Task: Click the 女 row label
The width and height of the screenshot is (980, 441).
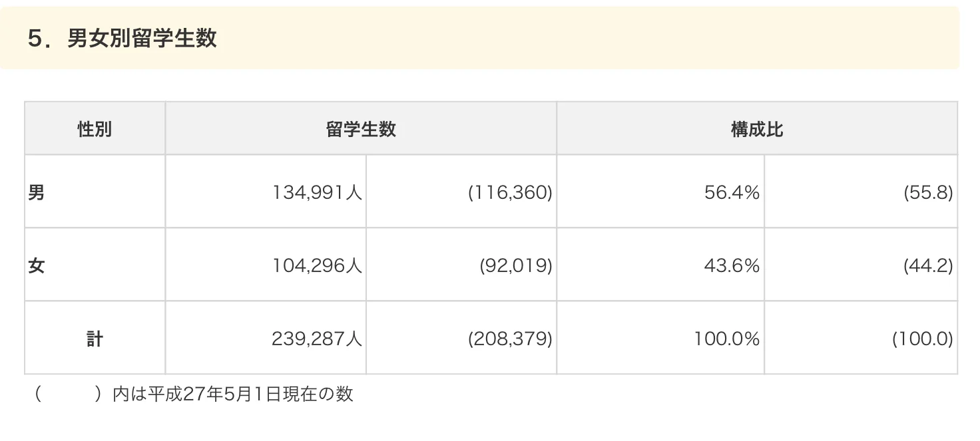Action: pyautogui.click(x=95, y=265)
